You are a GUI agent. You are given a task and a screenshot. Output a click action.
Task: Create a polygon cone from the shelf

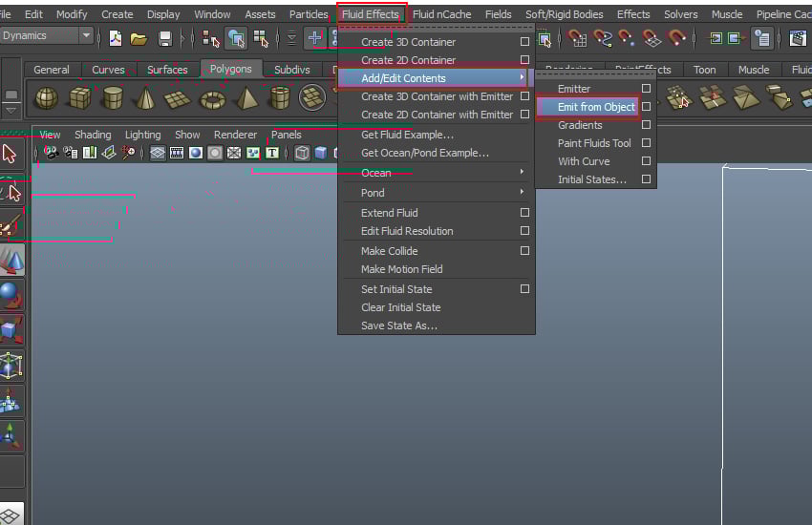point(145,97)
